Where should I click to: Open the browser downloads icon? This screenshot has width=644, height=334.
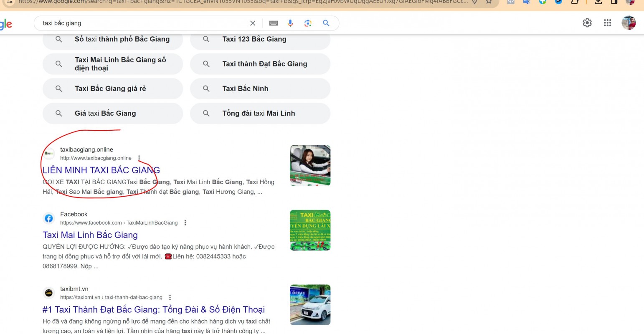coord(598,2)
